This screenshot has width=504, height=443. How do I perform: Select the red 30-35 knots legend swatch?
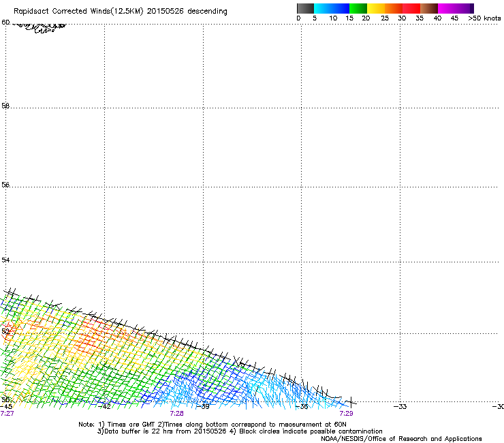(411, 8)
